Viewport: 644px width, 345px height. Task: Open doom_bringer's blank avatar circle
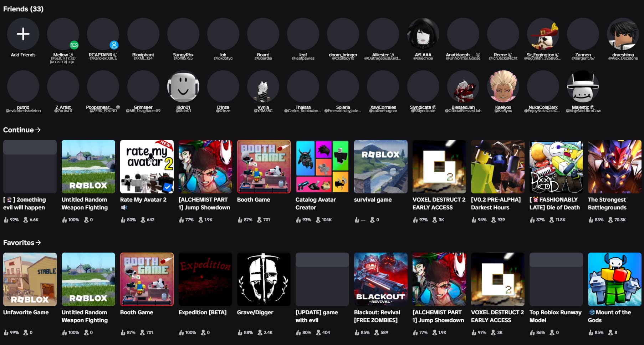coord(343,34)
